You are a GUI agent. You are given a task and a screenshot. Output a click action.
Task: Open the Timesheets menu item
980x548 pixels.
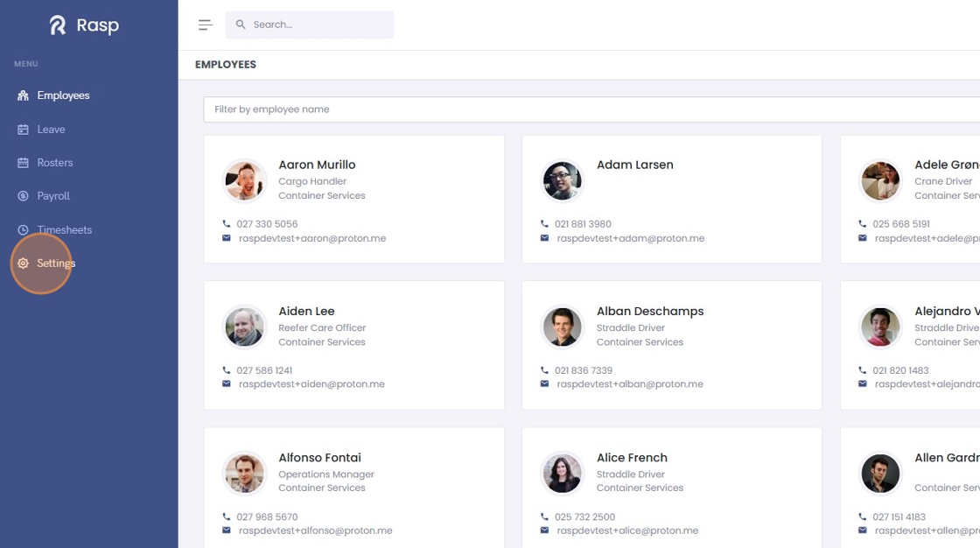(x=64, y=230)
